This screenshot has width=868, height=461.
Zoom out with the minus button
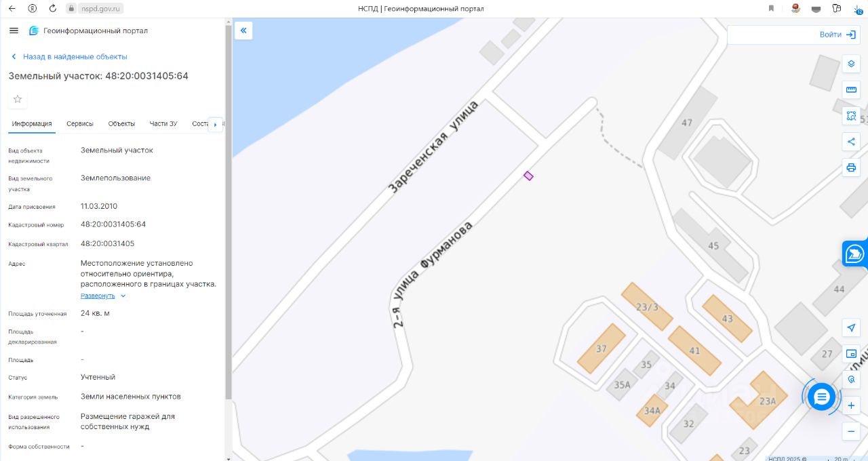coord(851,431)
